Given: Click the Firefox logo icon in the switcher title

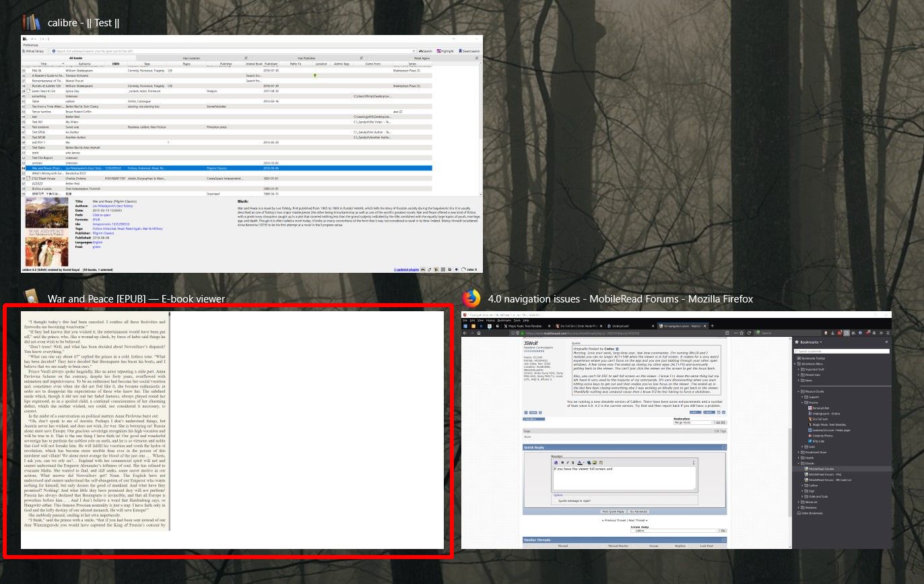Looking at the screenshot, I should [471, 298].
